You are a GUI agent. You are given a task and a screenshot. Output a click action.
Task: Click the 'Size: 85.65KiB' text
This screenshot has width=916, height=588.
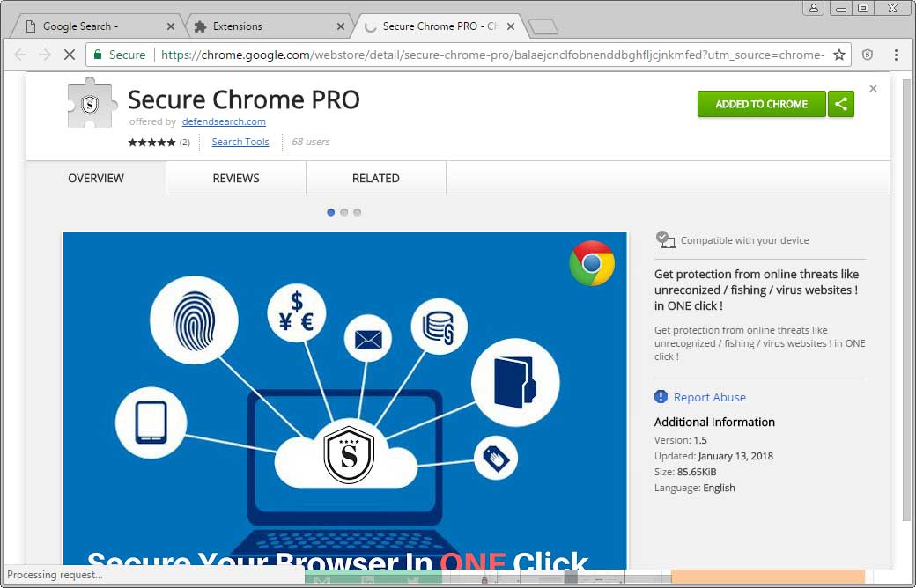[x=685, y=472]
